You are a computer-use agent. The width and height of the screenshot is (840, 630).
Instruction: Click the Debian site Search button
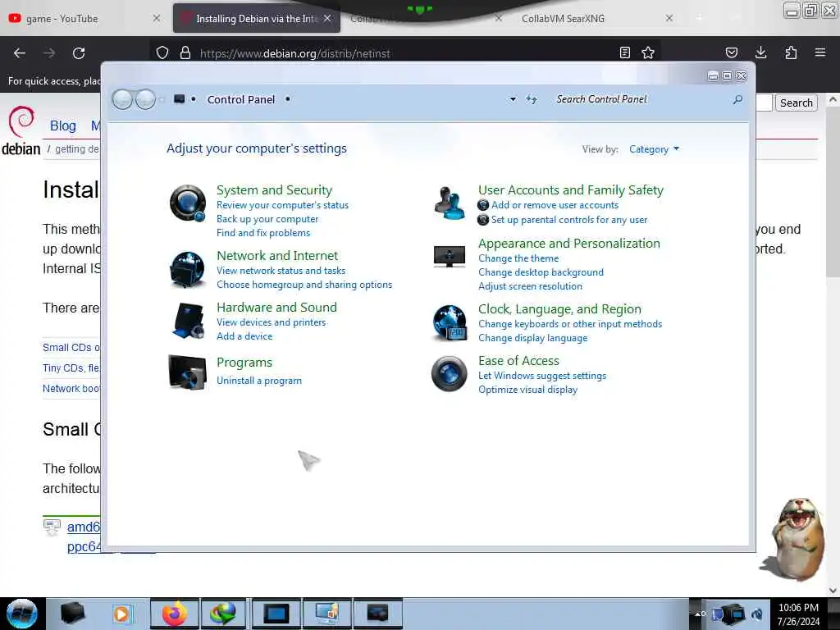pyautogui.click(x=796, y=103)
